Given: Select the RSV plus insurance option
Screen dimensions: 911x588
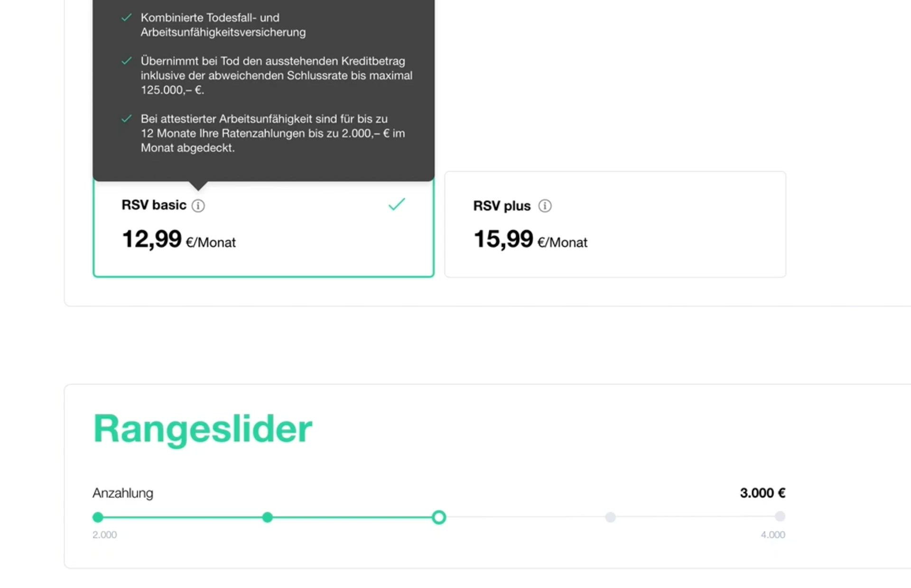Looking at the screenshot, I should pyautogui.click(x=615, y=224).
